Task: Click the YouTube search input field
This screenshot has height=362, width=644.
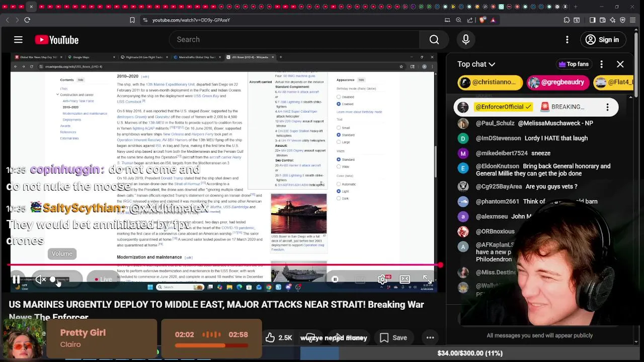Action: click(294, 40)
